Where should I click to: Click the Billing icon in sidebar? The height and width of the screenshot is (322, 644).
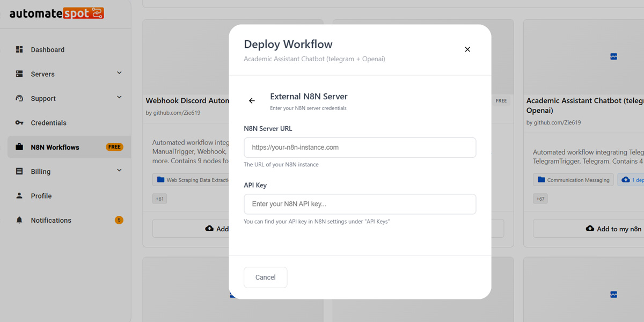(19, 172)
